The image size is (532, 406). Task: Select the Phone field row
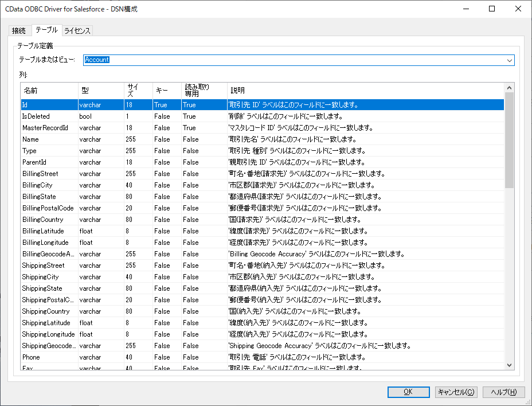(x=262, y=357)
